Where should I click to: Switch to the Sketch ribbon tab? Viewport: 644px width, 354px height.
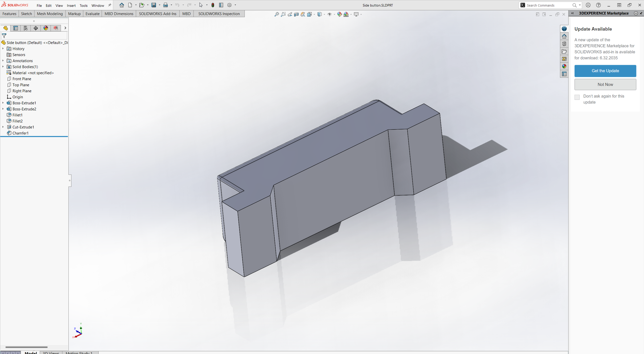coord(26,14)
